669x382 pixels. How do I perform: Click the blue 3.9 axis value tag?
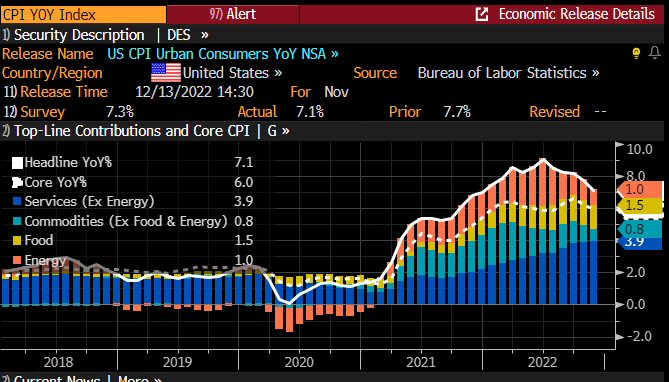pos(640,242)
